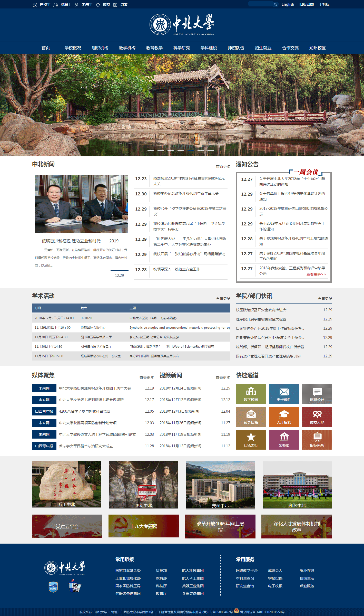Open 2018年12月24日视频新闻
Image resolution: width=364 pixels, height=616 pixels.
point(180,388)
